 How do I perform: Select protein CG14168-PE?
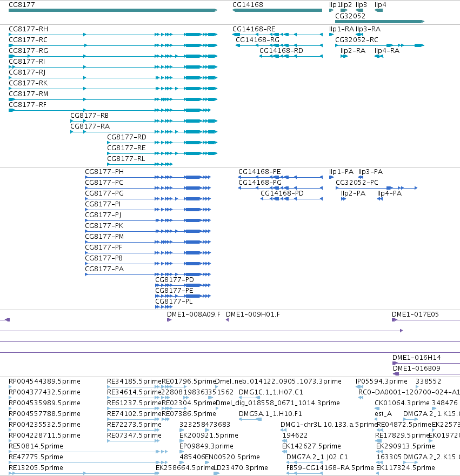259,172
